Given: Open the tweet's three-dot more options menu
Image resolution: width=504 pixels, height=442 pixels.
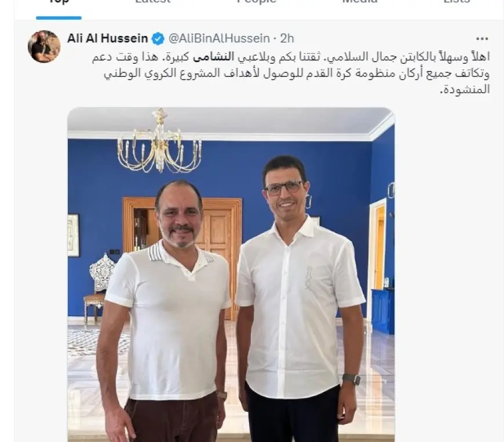Looking at the screenshot, I should click(x=482, y=39).
